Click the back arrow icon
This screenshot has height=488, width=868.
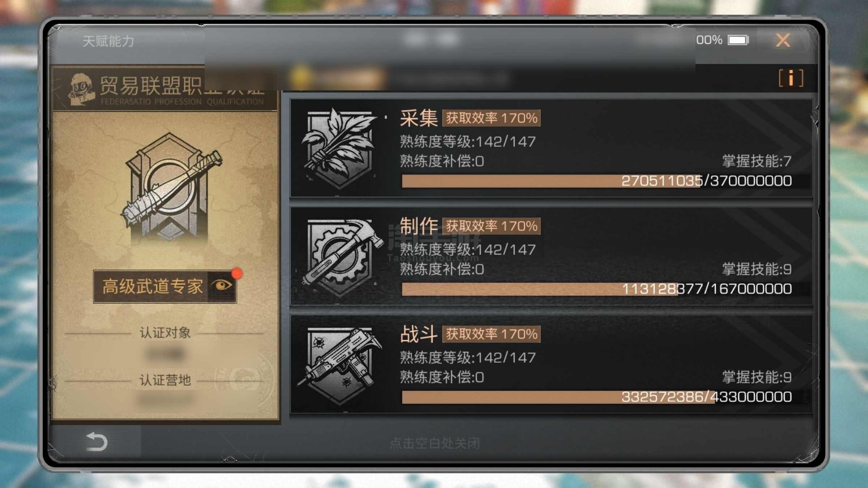[x=97, y=441]
